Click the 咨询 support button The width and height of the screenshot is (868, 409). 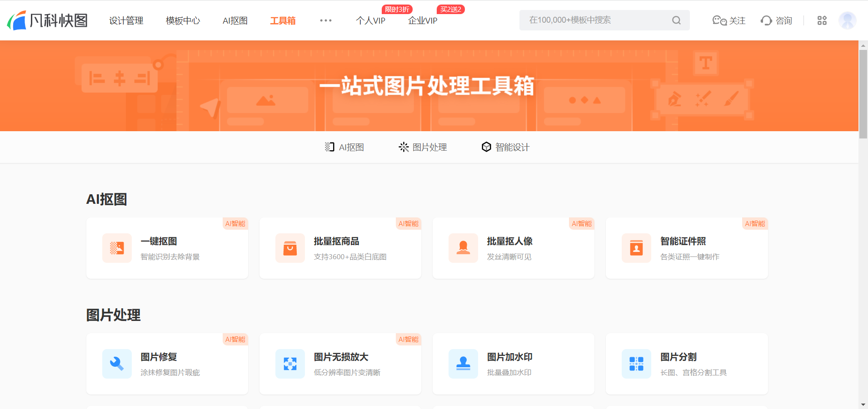click(x=776, y=20)
